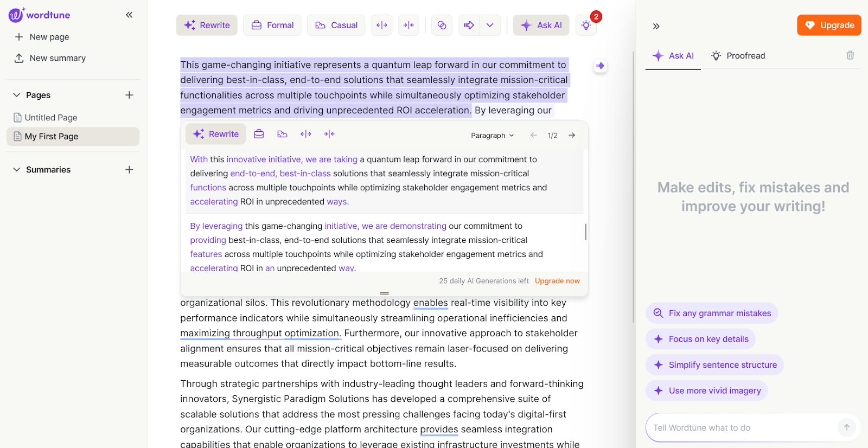Click the Continue writing arrow icon
The height and width of the screenshot is (448, 868).
coord(469,25)
